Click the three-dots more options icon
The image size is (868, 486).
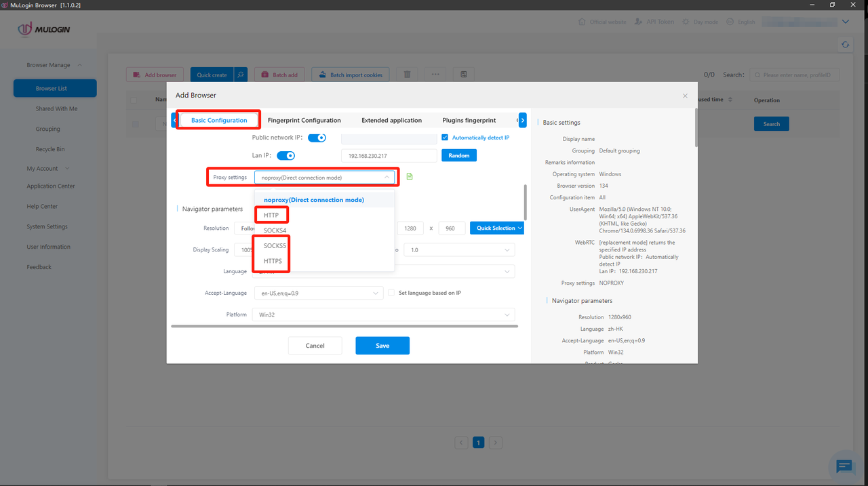[435, 75]
